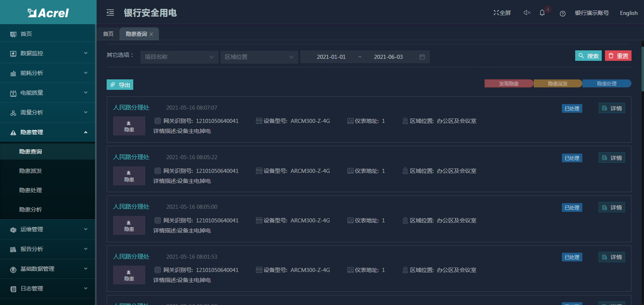
Task: Switch to the 首页 tab
Action: 108,34
